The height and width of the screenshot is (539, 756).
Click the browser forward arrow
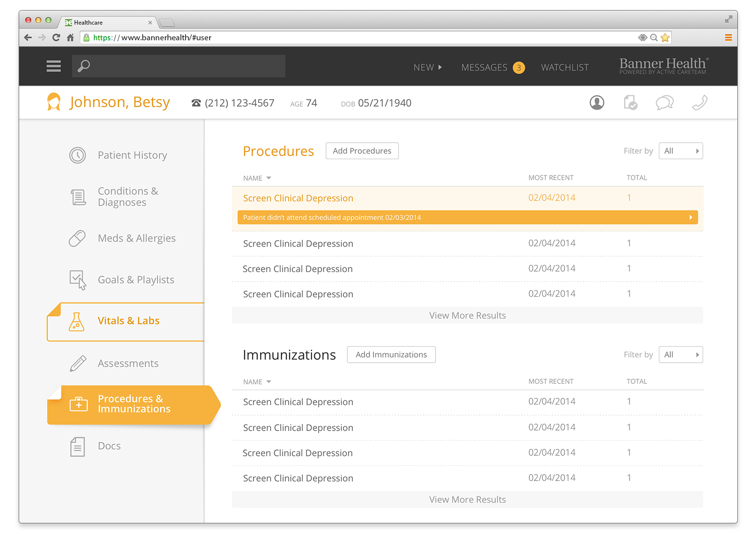coord(42,37)
